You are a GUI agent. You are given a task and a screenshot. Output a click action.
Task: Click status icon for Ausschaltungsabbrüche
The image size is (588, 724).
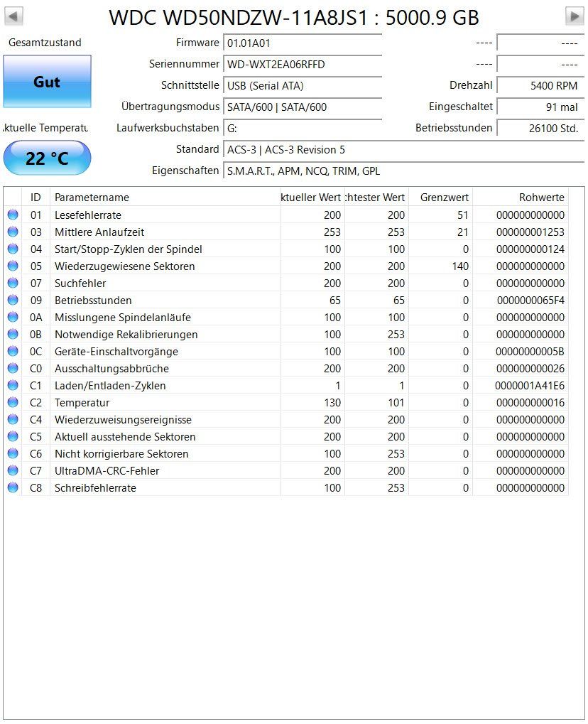tap(13, 369)
